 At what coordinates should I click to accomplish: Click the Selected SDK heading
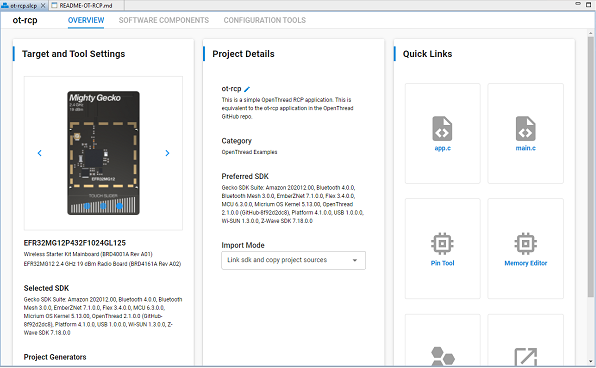[46, 288]
